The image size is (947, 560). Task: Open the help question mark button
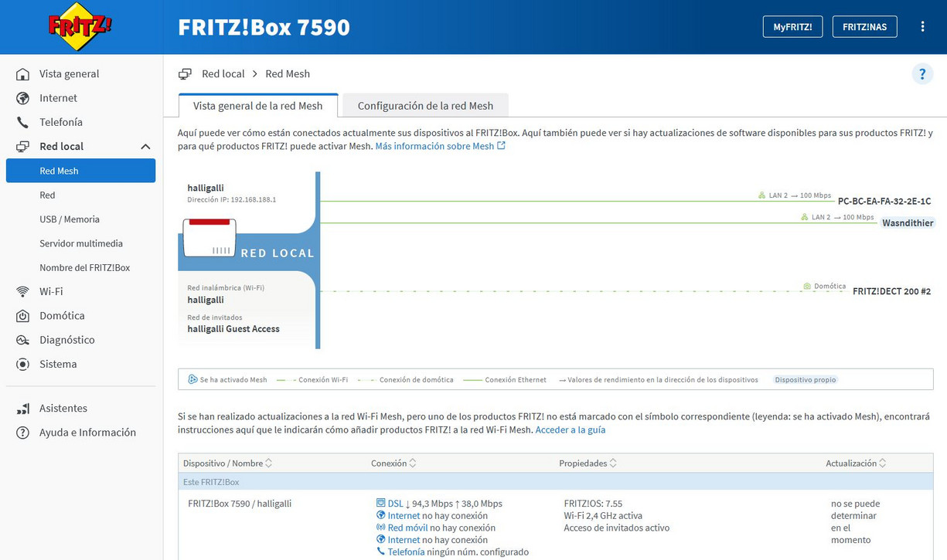click(x=922, y=74)
